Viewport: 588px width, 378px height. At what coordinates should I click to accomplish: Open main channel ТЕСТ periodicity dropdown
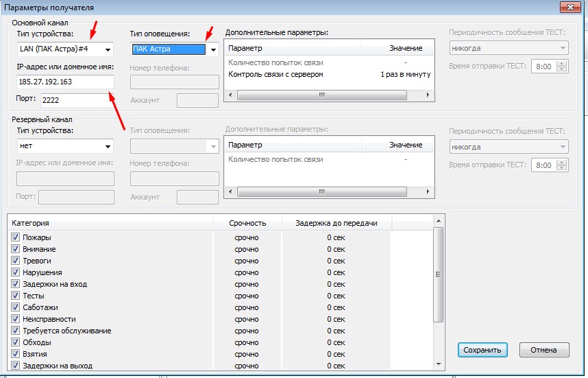(509, 48)
